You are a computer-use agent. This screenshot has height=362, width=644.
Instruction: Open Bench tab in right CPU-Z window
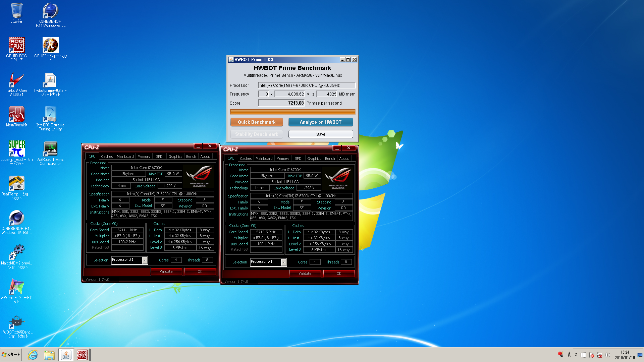click(x=330, y=159)
